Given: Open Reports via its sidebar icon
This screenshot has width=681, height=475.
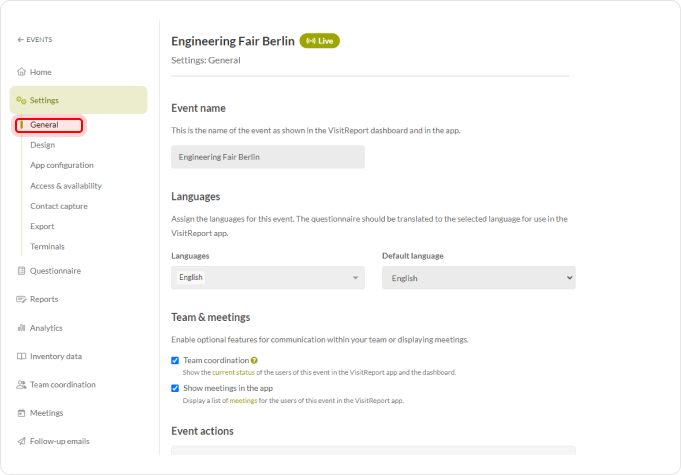Looking at the screenshot, I should [21, 299].
